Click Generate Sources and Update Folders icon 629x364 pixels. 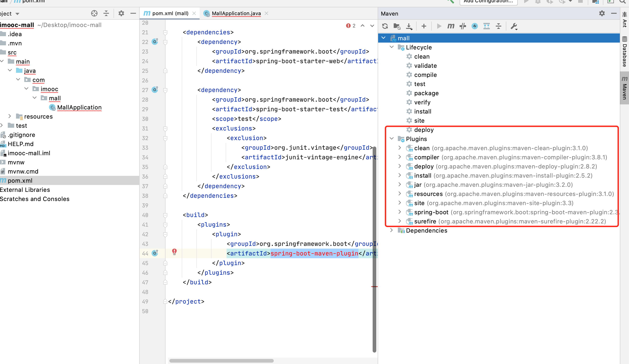coord(397,26)
